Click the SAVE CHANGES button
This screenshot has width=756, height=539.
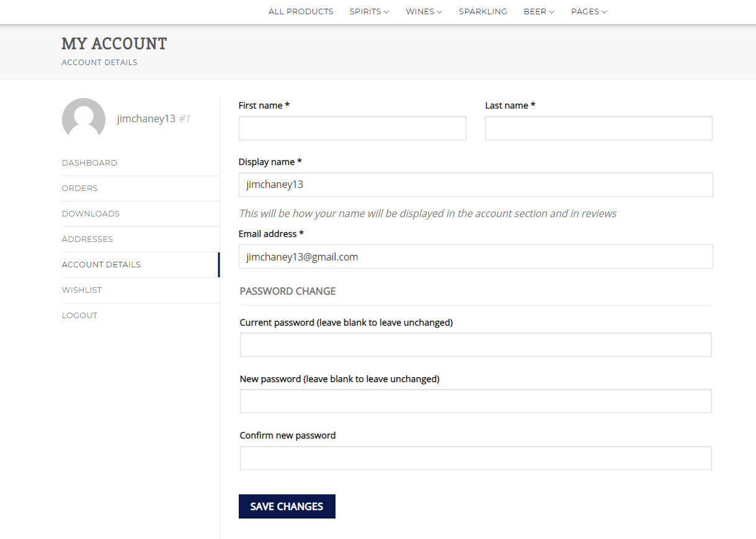(x=287, y=506)
